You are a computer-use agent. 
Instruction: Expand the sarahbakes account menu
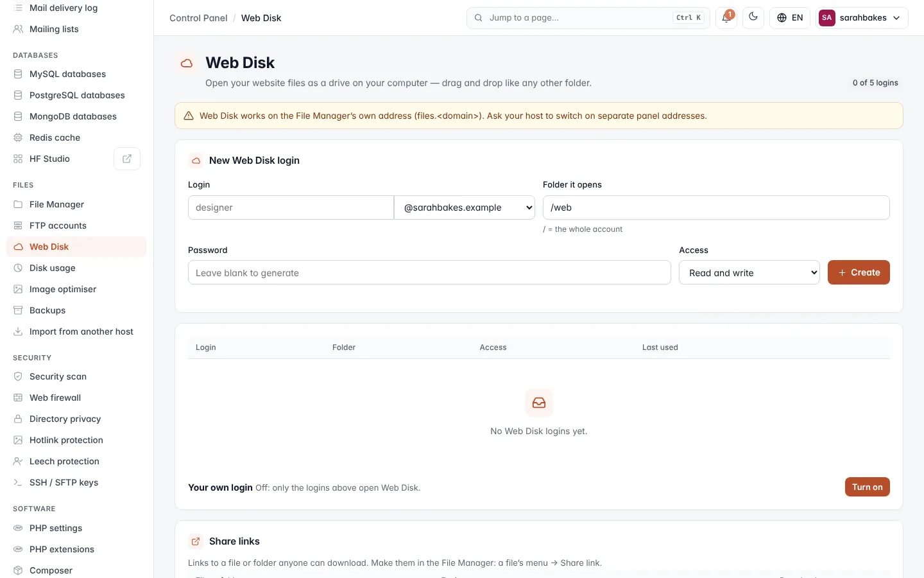click(x=862, y=18)
